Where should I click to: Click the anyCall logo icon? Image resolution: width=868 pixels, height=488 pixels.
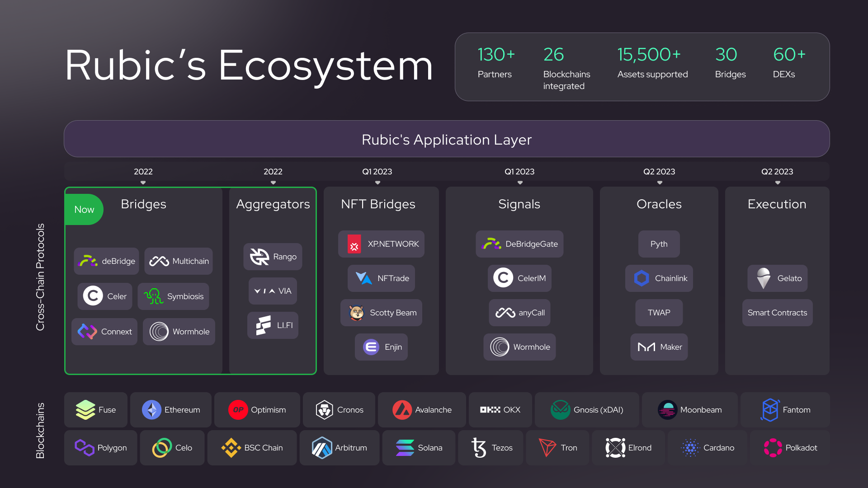coord(505,313)
